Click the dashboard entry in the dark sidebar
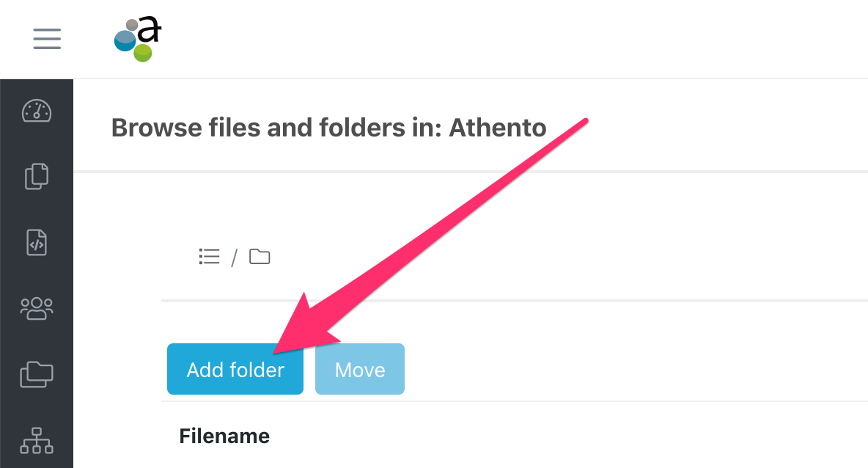868x468 pixels. coord(37,111)
